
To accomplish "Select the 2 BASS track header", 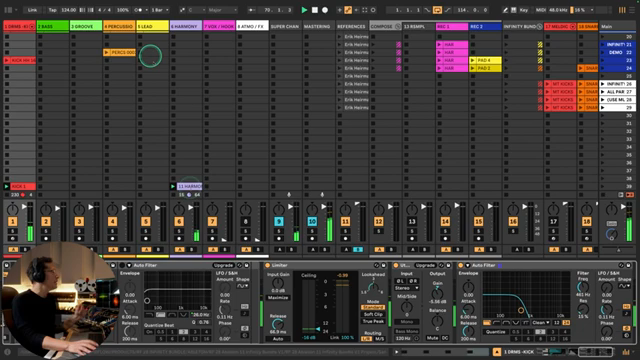I will coord(53,26).
